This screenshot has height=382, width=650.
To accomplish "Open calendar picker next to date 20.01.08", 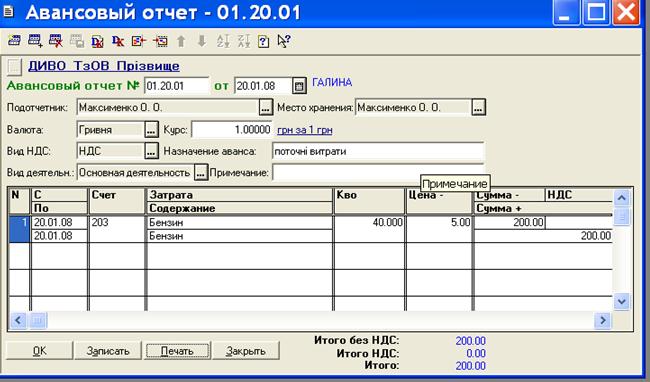I will click(x=299, y=86).
